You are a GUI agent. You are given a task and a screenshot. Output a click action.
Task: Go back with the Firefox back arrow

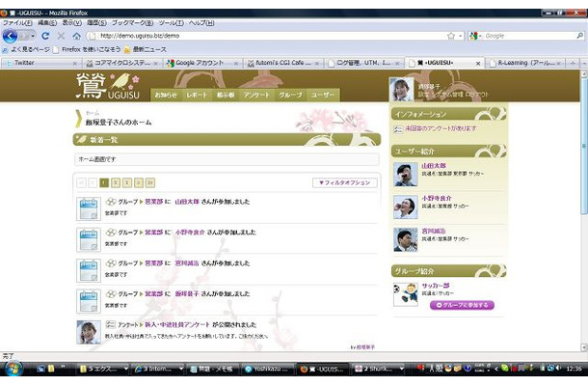tap(10, 36)
